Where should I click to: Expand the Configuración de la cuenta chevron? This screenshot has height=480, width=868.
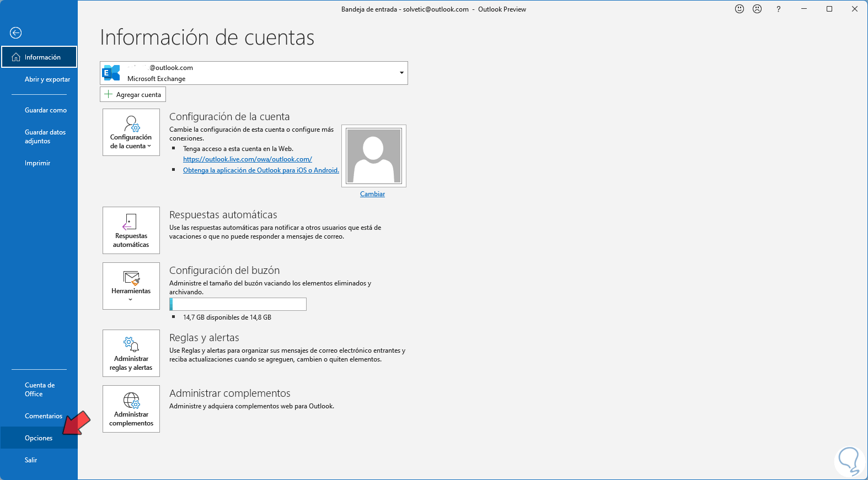149,146
